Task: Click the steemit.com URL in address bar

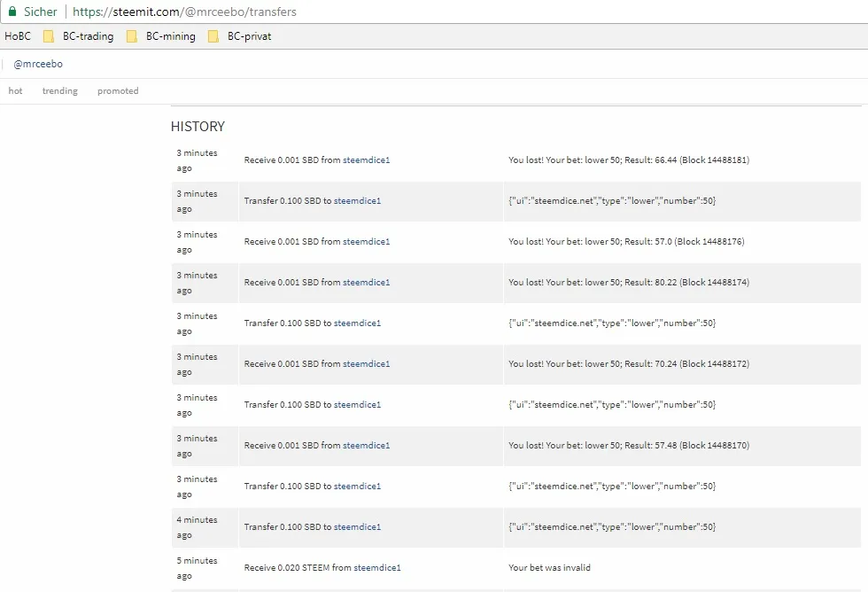Action: [x=184, y=12]
